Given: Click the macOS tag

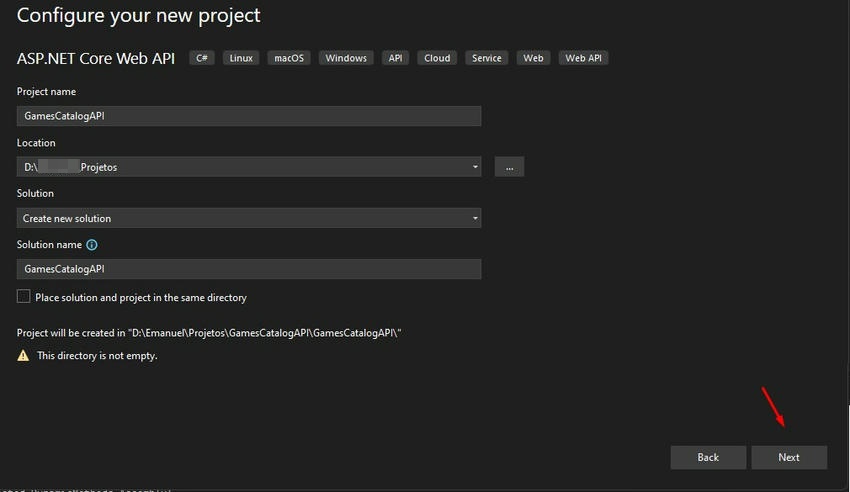Looking at the screenshot, I should coord(289,58).
